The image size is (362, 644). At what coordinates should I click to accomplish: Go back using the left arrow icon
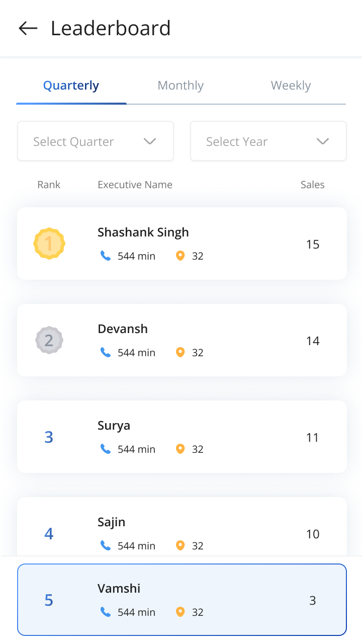point(28,28)
